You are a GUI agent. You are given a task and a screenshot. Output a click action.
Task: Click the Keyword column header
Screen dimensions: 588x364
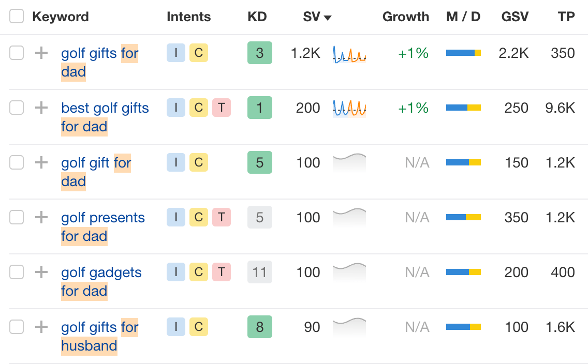pos(60,17)
